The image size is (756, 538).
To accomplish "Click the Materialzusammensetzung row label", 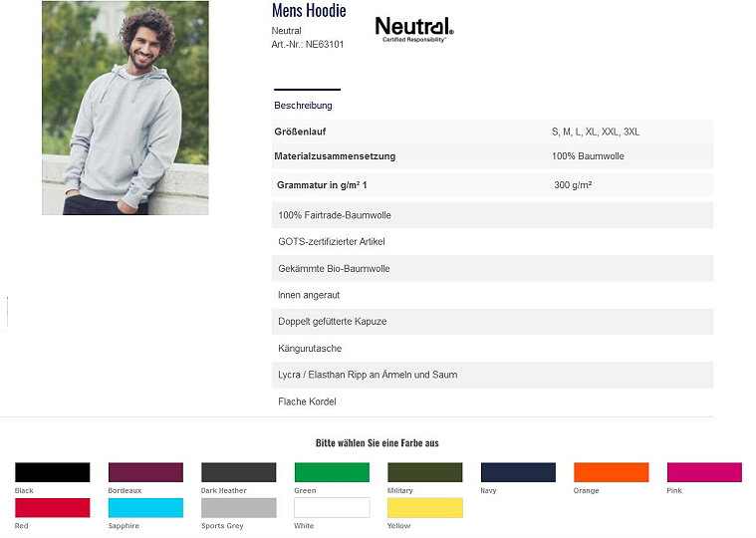I will point(335,156).
